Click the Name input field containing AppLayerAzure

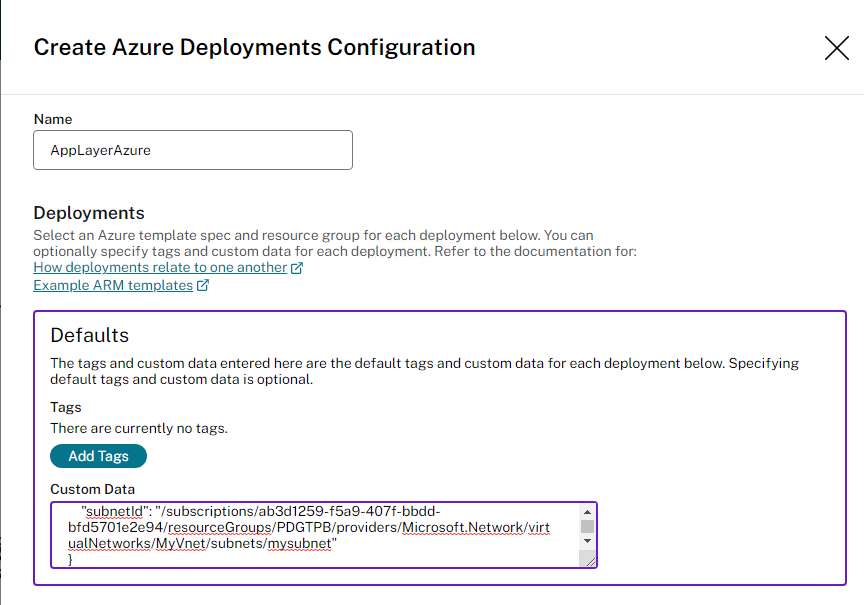[x=193, y=150]
